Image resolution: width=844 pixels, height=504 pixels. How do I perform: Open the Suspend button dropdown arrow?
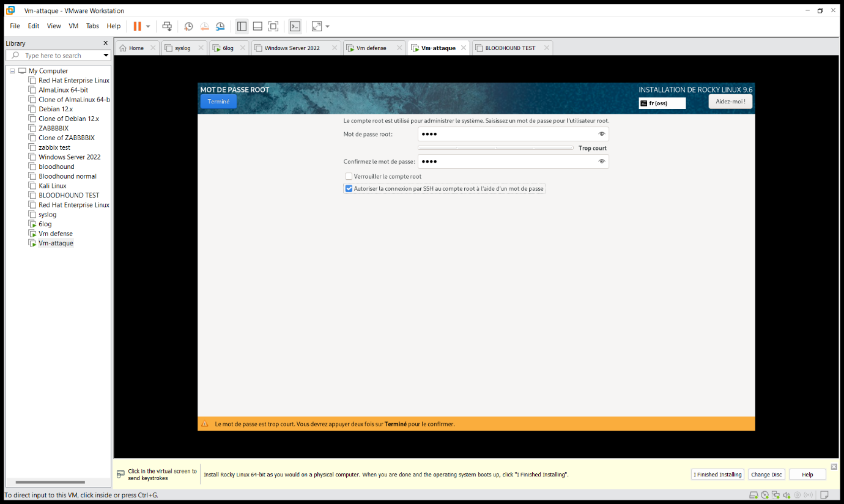[x=147, y=26]
